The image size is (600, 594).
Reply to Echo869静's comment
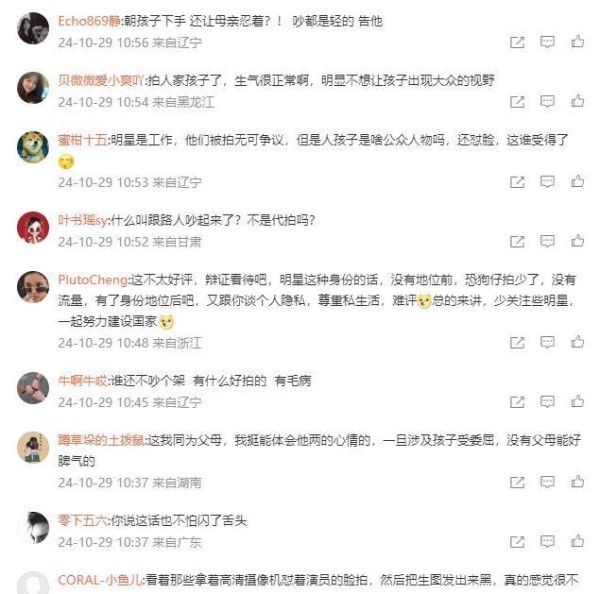(x=547, y=42)
